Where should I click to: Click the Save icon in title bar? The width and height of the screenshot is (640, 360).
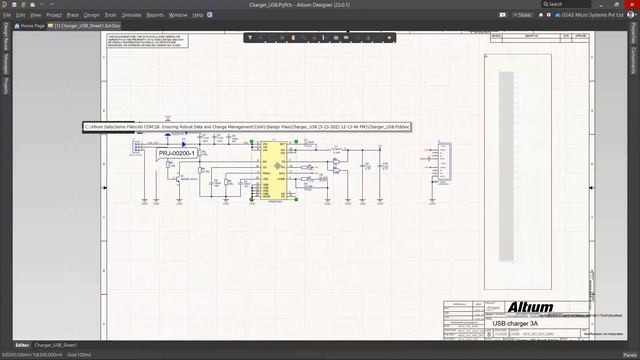pos(14,4)
